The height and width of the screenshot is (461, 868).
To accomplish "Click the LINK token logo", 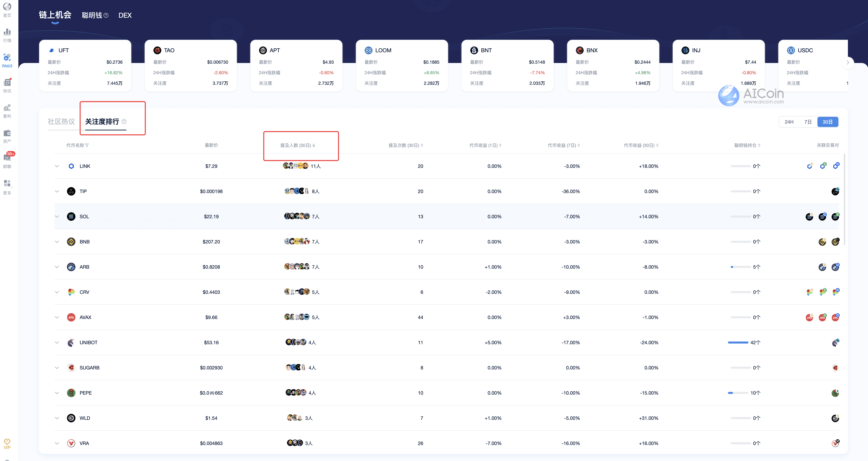I will (x=71, y=166).
